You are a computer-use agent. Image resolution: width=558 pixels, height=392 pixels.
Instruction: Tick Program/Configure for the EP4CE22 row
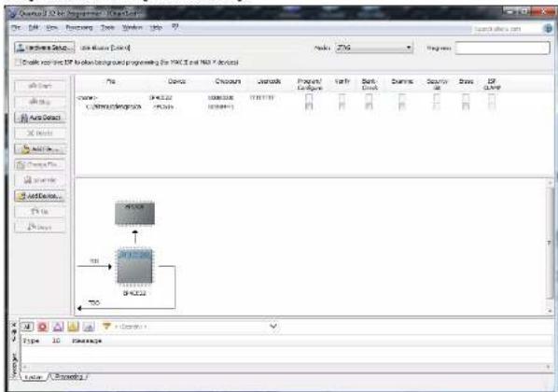[x=309, y=98]
